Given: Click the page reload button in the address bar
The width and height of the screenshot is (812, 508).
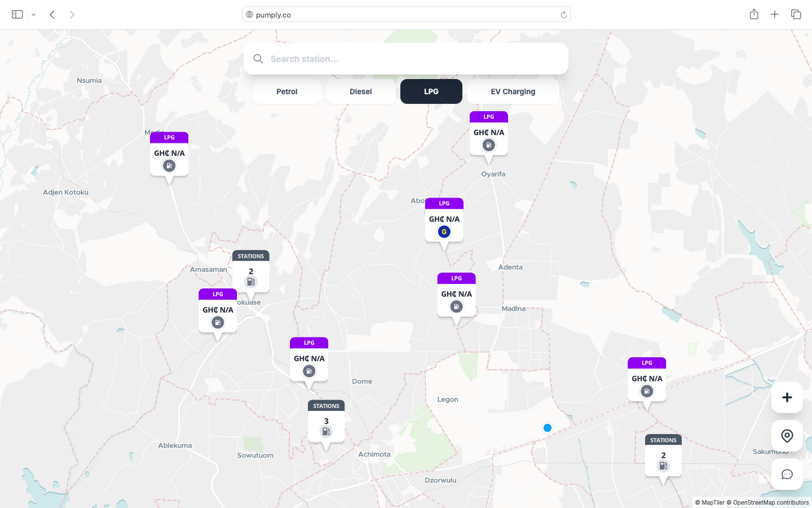Looking at the screenshot, I should point(564,14).
